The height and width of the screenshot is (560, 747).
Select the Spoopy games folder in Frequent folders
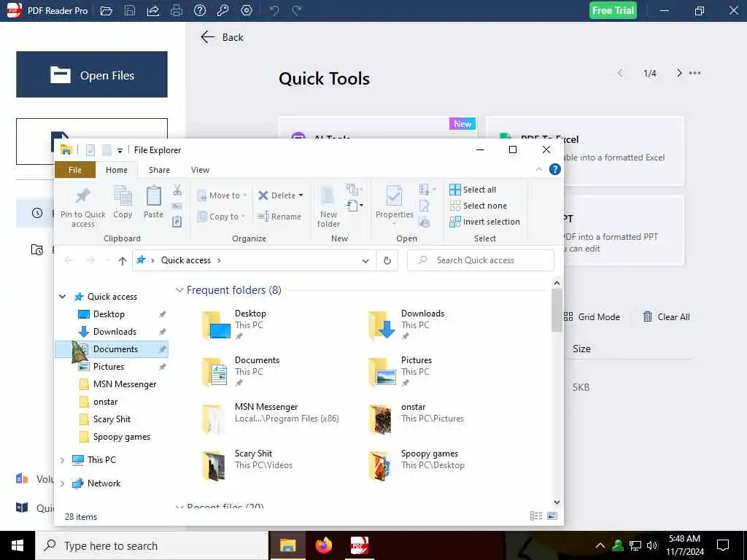click(x=417, y=465)
